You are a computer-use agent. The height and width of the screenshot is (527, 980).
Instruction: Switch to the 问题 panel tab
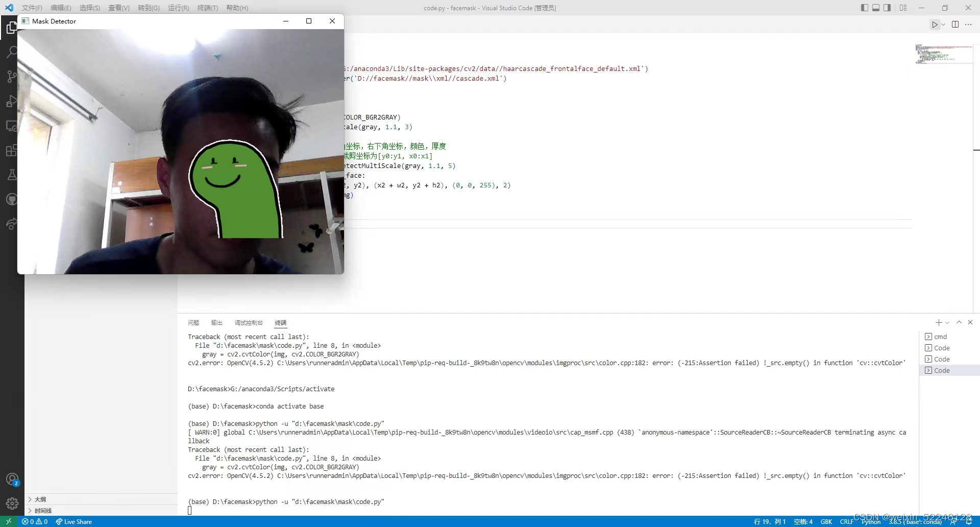(193, 323)
